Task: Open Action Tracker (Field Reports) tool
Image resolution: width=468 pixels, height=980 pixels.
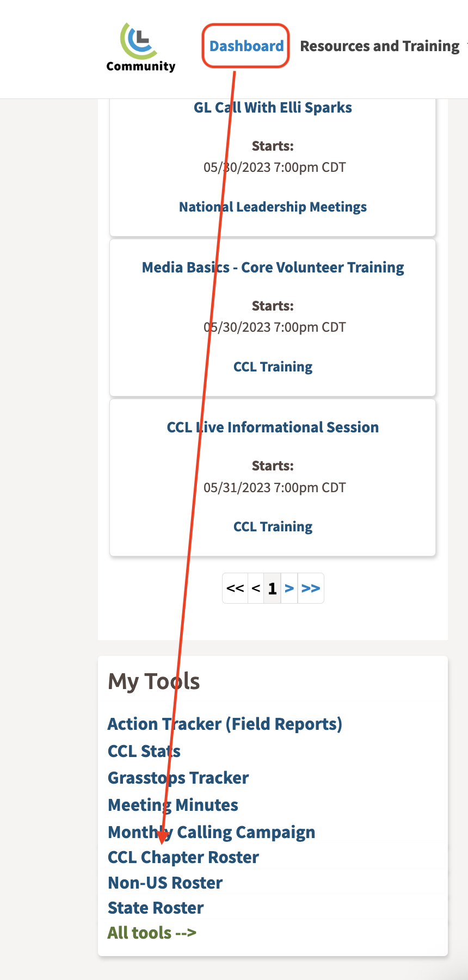Action: pos(225,724)
